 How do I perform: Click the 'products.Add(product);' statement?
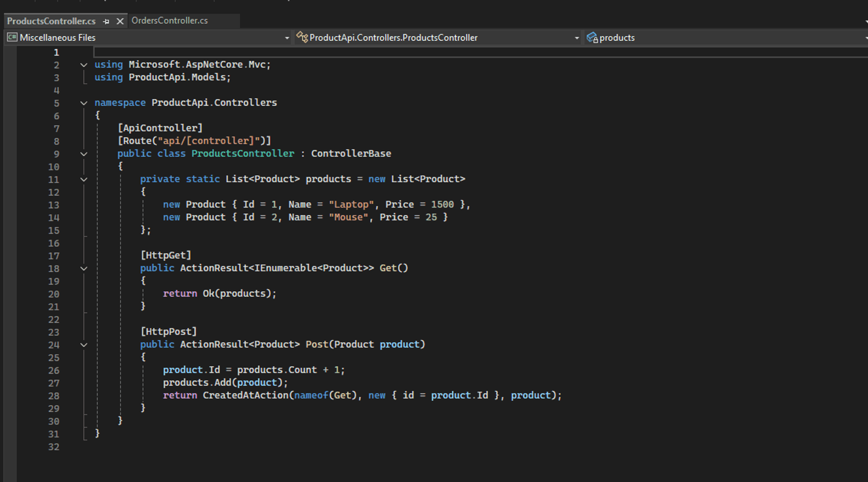226,382
